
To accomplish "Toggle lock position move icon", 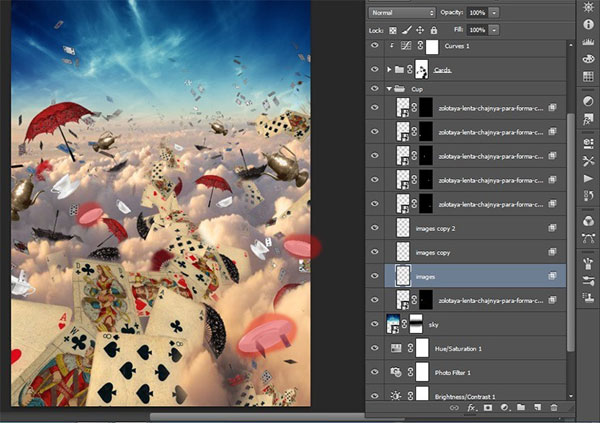I will [420, 30].
